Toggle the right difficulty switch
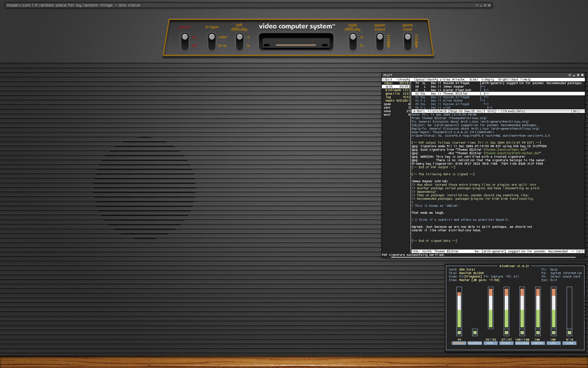Screen dimensions: 588x368 (353, 41)
